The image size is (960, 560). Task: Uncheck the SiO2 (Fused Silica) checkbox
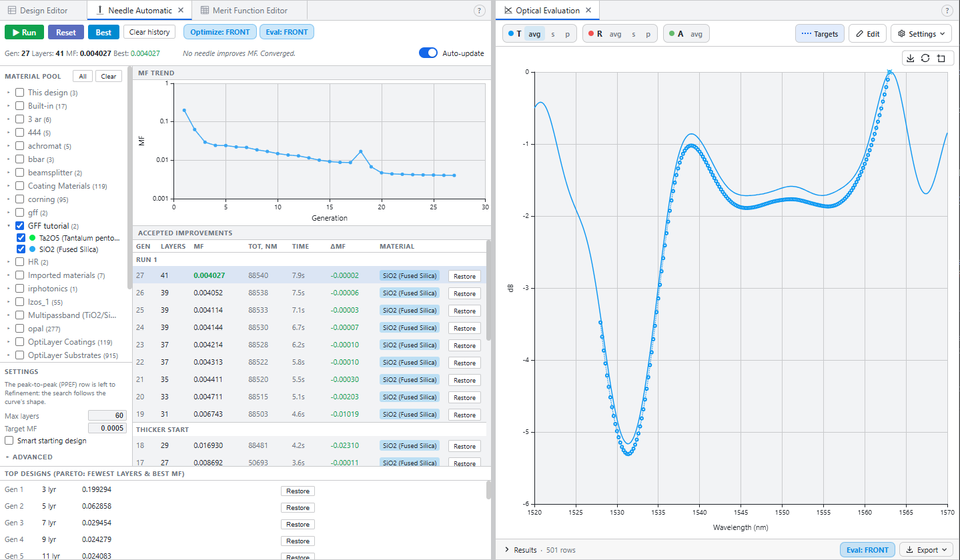click(x=21, y=249)
